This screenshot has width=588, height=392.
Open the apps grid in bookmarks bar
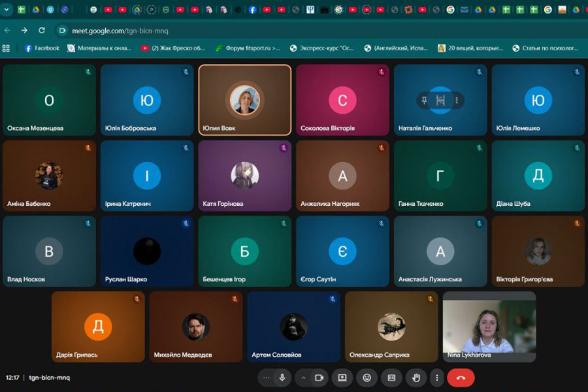point(6,48)
